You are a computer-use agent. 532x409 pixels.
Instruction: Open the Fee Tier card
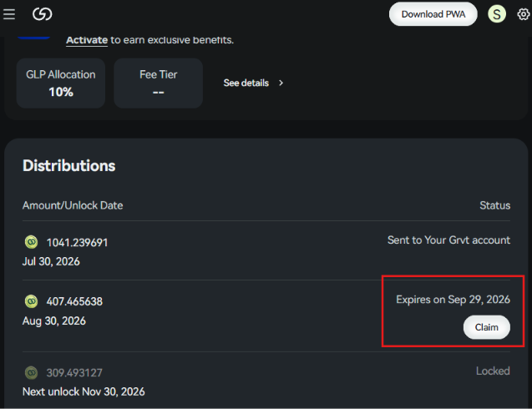pos(158,83)
